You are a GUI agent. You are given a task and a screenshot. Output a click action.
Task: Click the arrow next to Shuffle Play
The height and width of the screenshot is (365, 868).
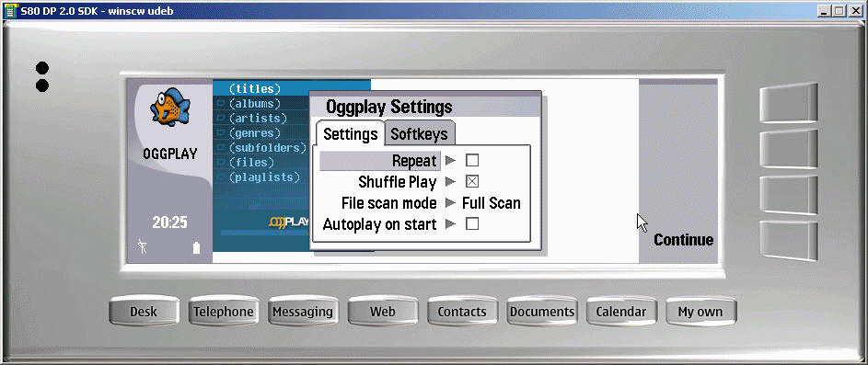(x=451, y=181)
